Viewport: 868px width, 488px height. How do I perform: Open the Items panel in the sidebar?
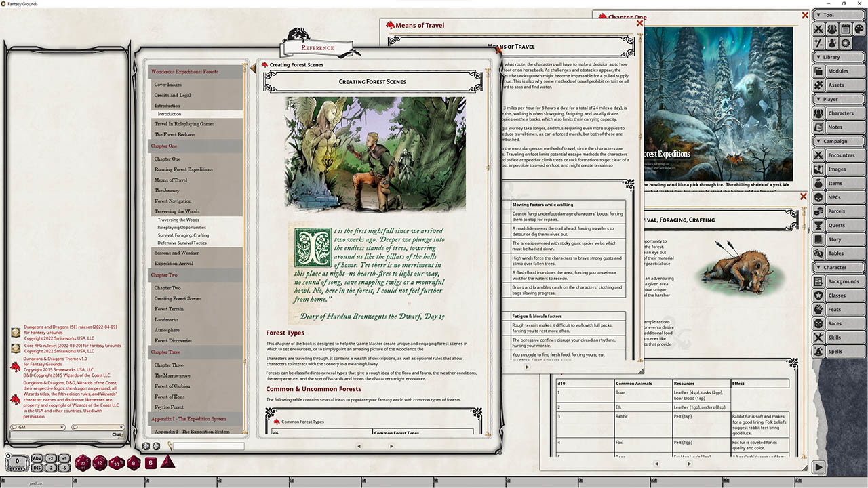[x=840, y=183]
